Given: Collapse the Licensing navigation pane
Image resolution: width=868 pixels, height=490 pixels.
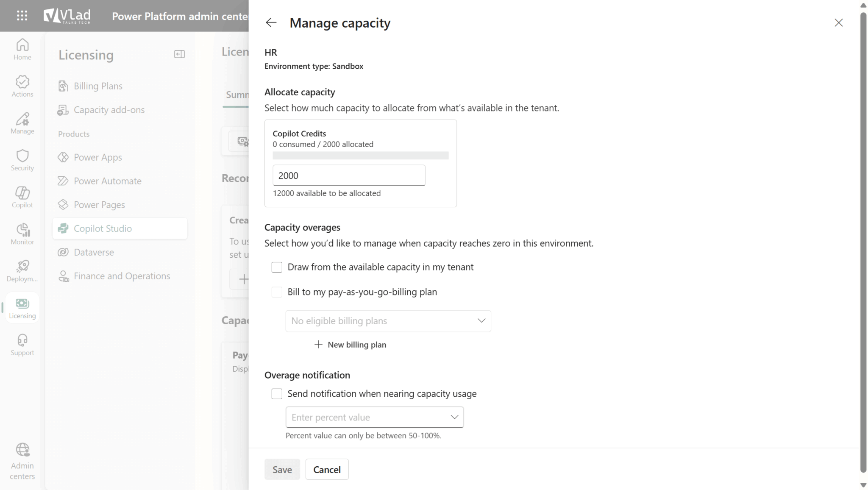Looking at the screenshot, I should click(x=179, y=54).
